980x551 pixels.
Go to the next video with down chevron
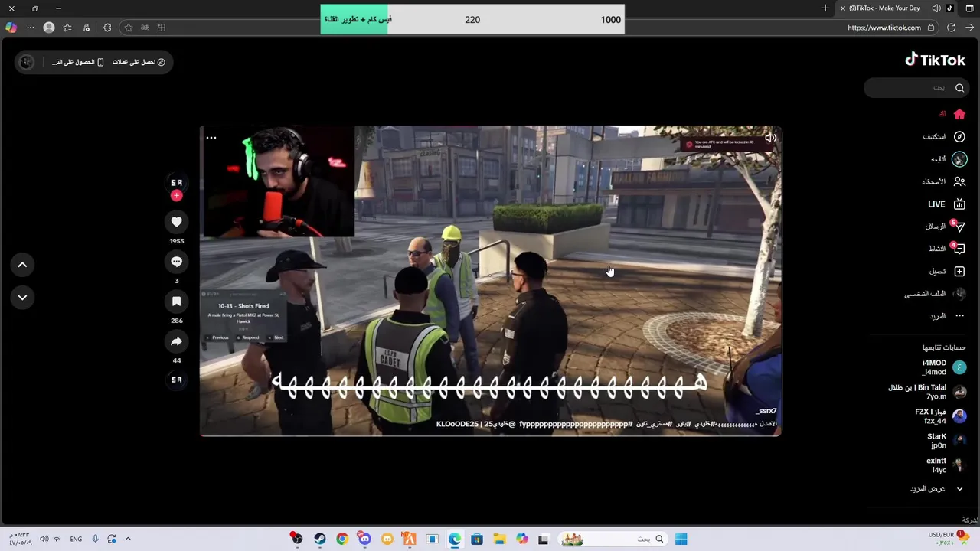(x=22, y=298)
